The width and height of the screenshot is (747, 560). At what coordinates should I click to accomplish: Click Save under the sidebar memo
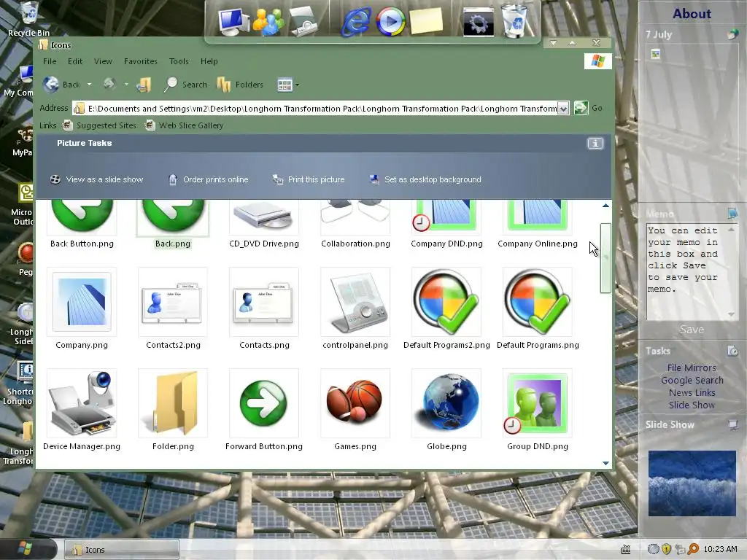[x=692, y=330]
